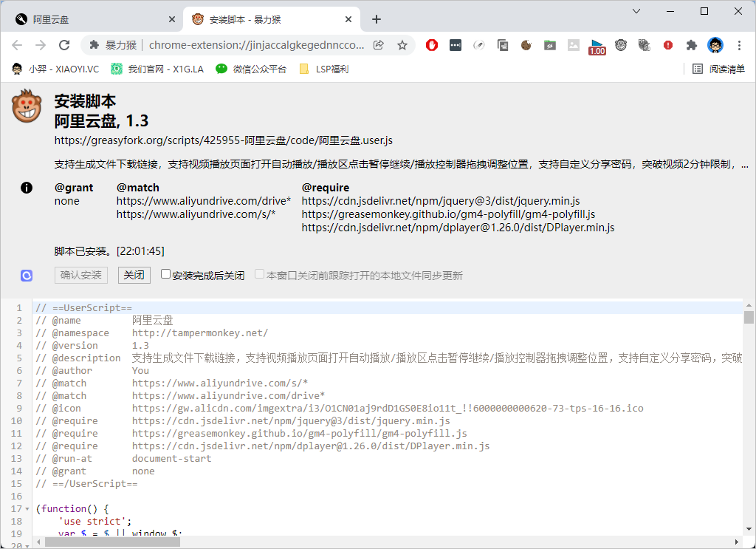
Task: Click the 阅读清单 reading list label
Action: point(727,69)
